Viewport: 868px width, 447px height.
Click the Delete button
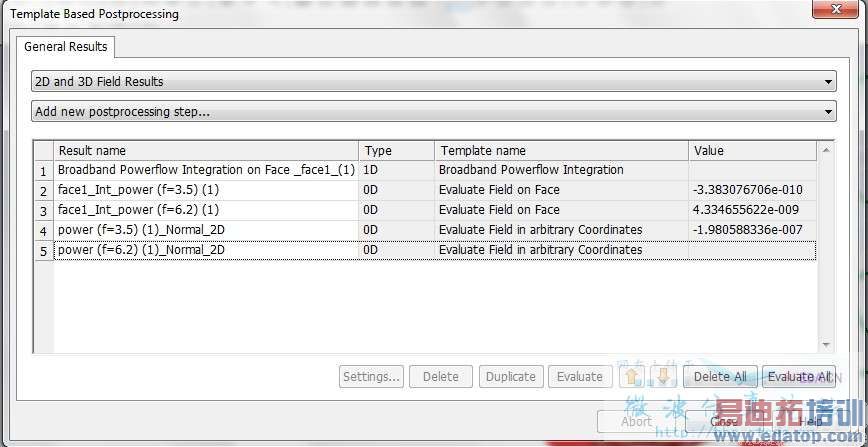(441, 377)
